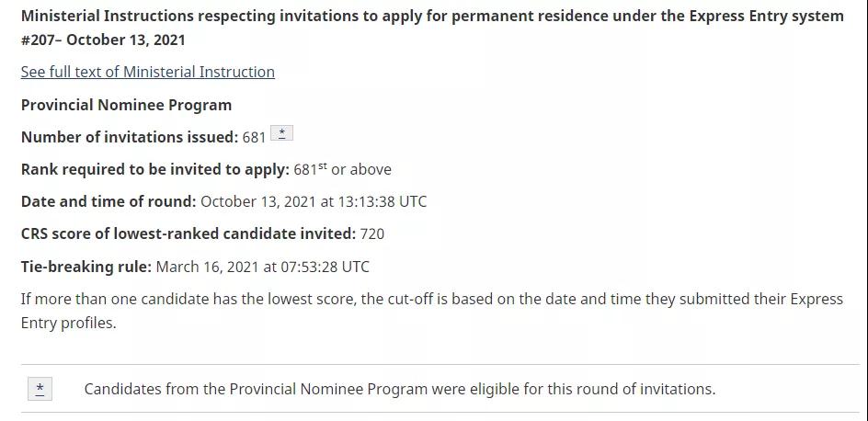Click the 'Ministerial Instructions respecting invitations' heading line

tap(432, 16)
